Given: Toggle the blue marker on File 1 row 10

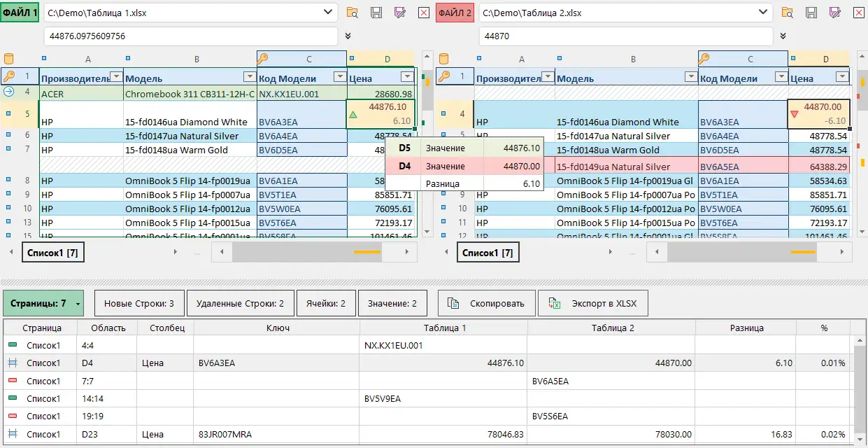Looking at the screenshot, I should click(x=8, y=208).
